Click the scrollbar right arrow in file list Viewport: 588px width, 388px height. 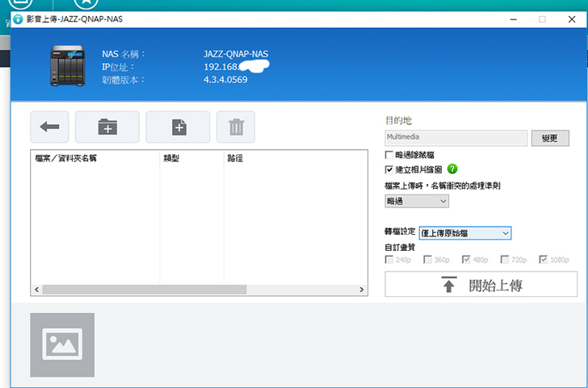tap(362, 290)
